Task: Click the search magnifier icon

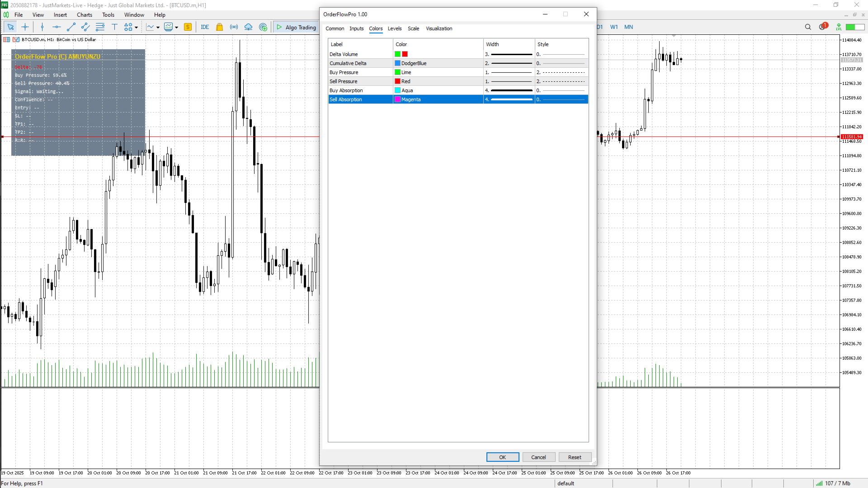Action: pyautogui.click(x=808, y=27)
